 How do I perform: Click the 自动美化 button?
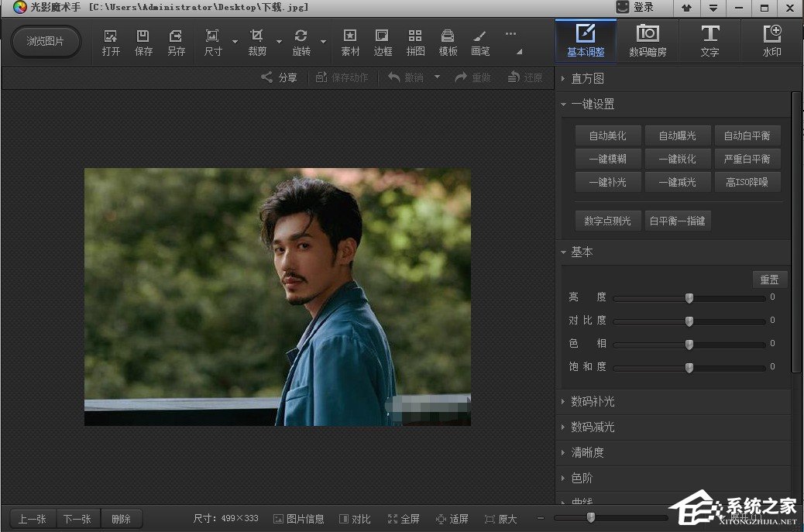pyautogui.click(x=607, y=136)
